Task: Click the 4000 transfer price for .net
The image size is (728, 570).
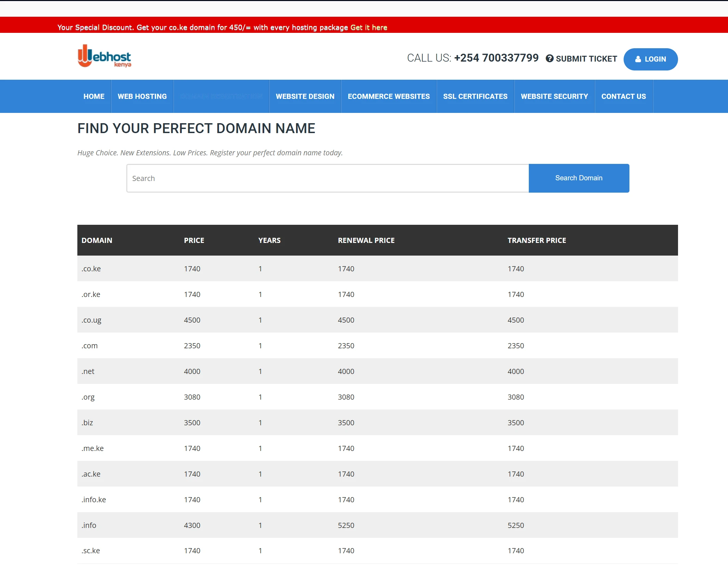Action: [516, 371]
